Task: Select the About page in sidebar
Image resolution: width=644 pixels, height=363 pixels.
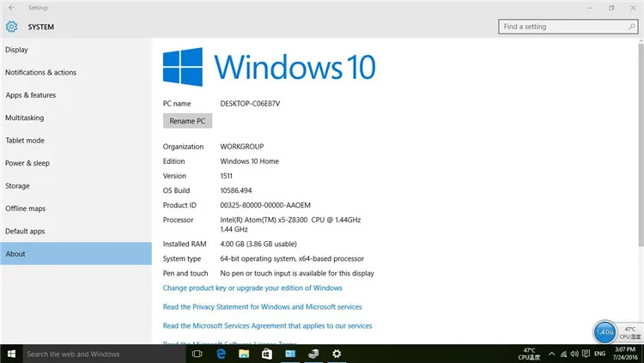Action: [76, 254]
